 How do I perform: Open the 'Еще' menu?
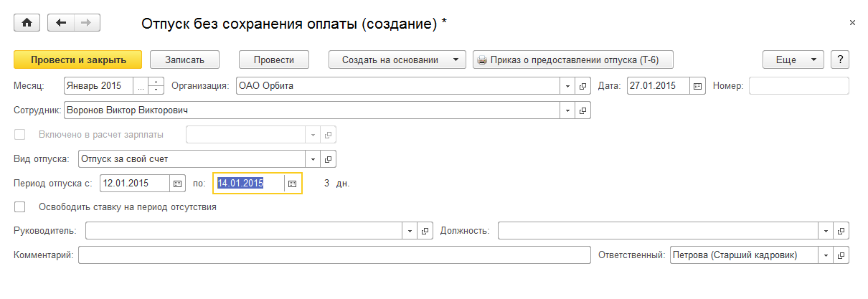[x=793, y=60]
